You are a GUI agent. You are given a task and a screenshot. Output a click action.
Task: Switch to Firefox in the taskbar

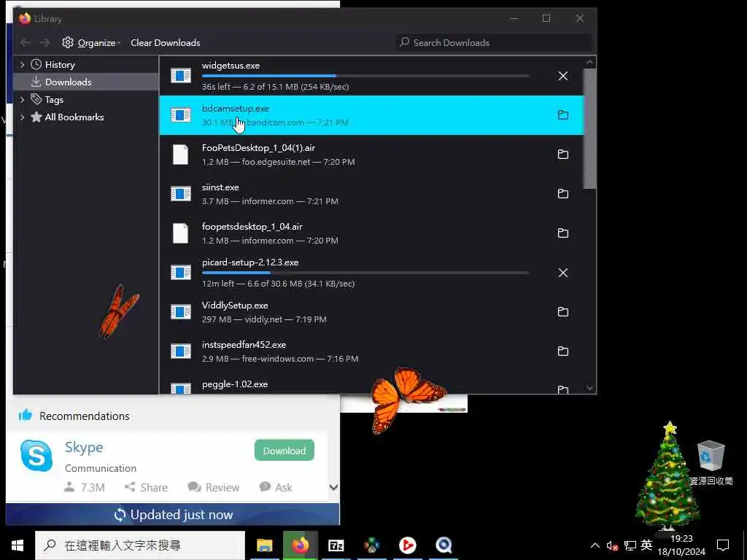tap(300, 545)
